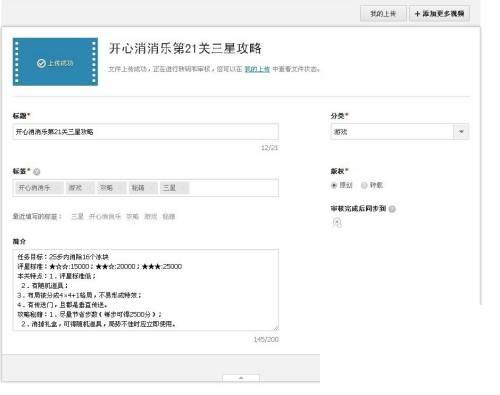Click the 添加更多视频 button
The width and height of the screenshot is (500, 395).
(x=439, y=14)
